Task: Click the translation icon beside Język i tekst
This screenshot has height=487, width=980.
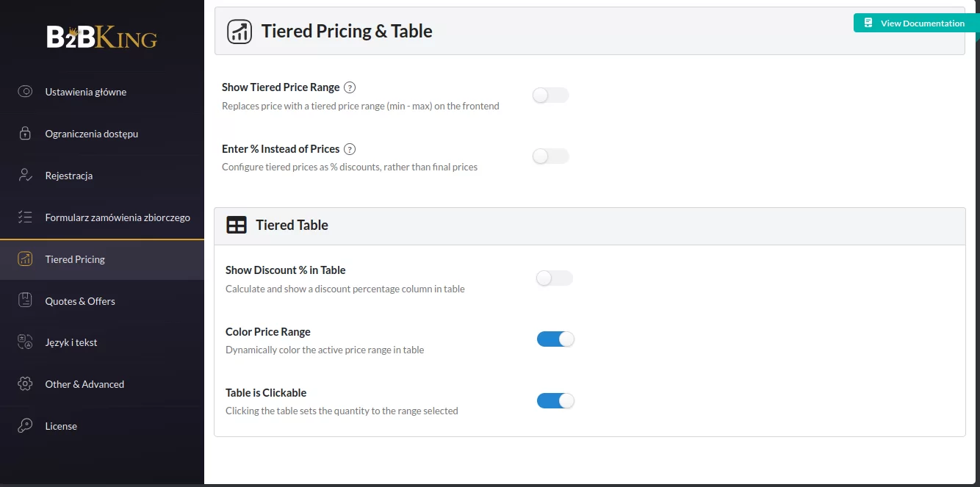Action: click(x=25, y=342)
